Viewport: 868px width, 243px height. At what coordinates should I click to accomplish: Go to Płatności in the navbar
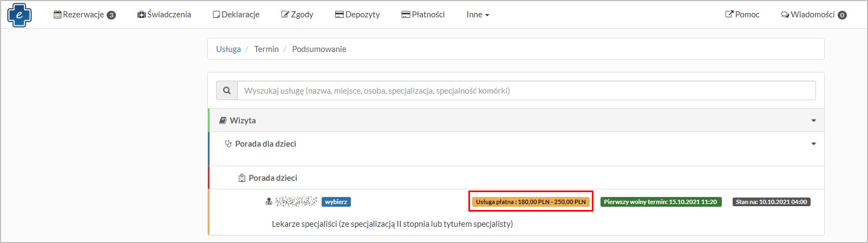click(x=423, y=15)
